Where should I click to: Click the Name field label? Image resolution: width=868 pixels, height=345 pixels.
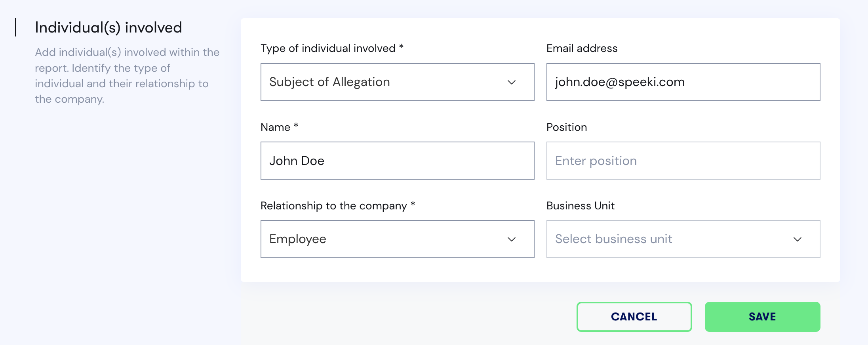pyautogui.click(x=280, y=127)
